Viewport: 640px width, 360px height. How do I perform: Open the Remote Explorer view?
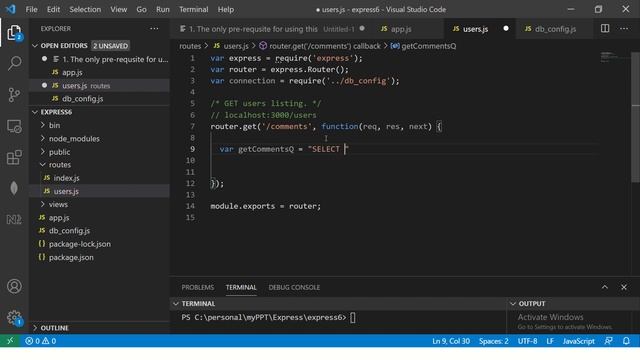click(x=14, y=126)
